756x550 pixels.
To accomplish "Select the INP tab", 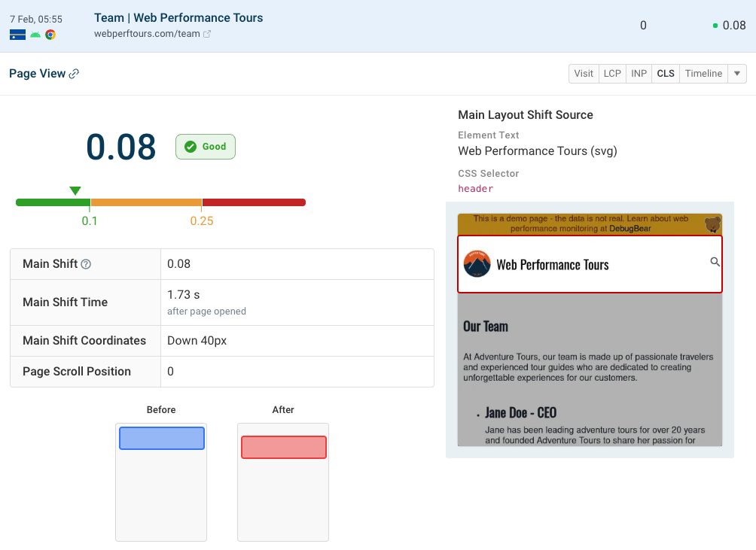I will click(639, 74).
